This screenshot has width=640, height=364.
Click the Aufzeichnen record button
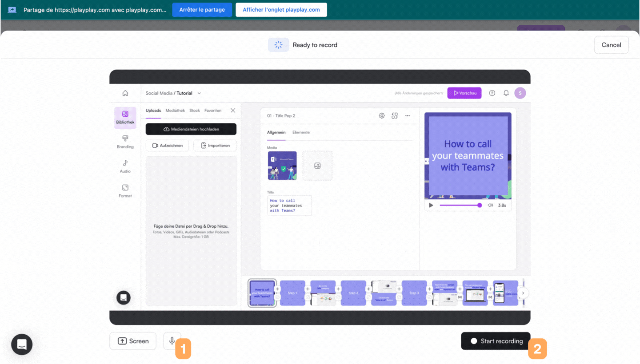(x=167, y=146)
